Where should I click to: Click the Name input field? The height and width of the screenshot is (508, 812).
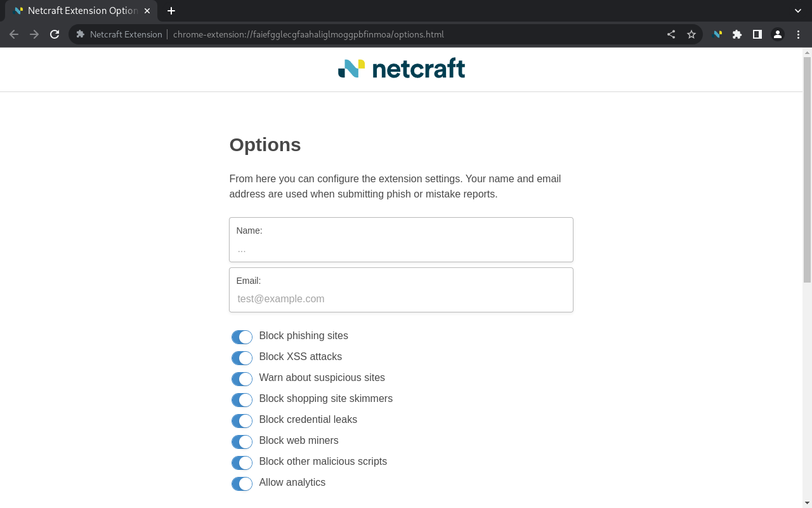[x=401, y=248]
